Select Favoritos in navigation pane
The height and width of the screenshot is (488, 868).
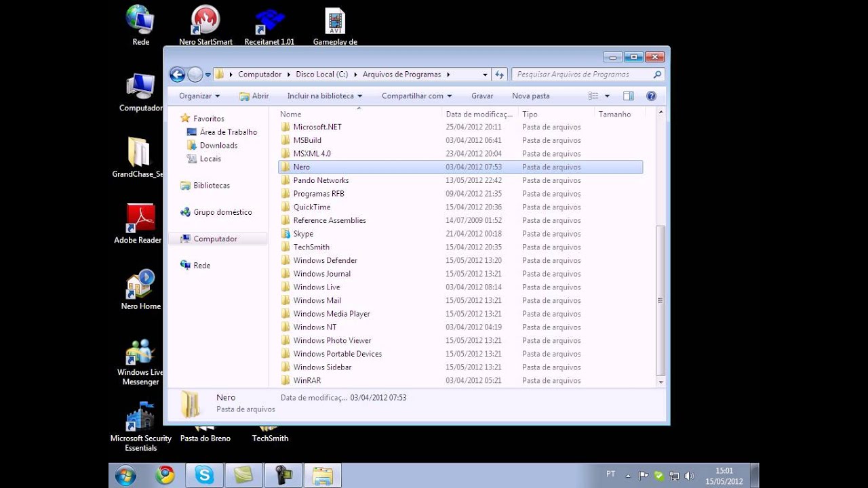pyautogui.click(x=208, y=119)
